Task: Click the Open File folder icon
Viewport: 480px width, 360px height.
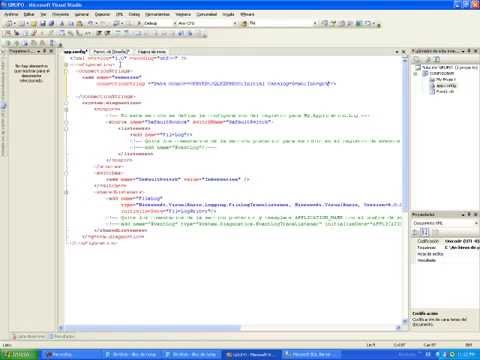Action: coord(34,23)
